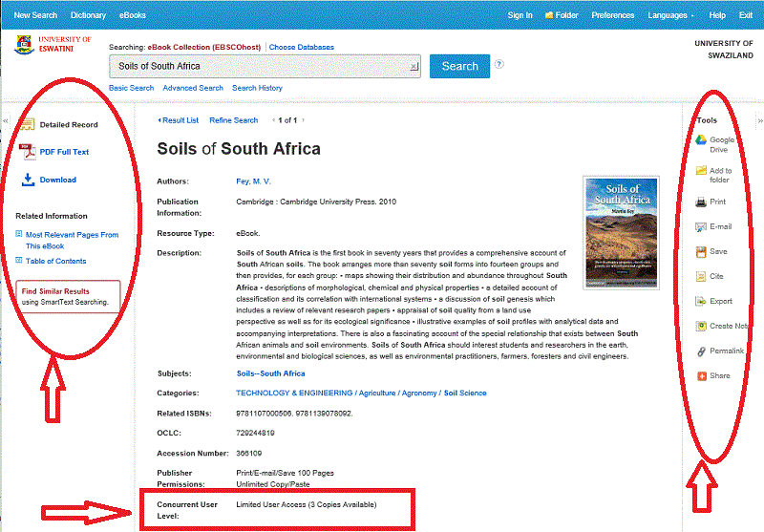Open the Help menu item
764x532 pixels.
tap(717, 15)
